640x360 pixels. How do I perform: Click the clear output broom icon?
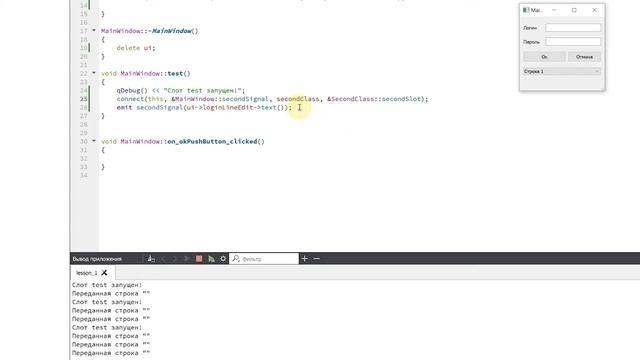(x=151, y=259)
